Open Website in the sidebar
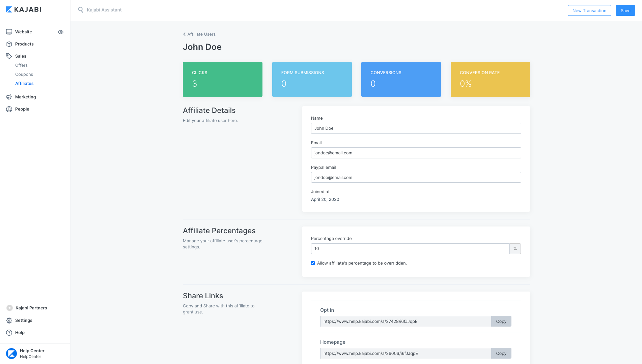The image size is (642, 364). point(24,32)
